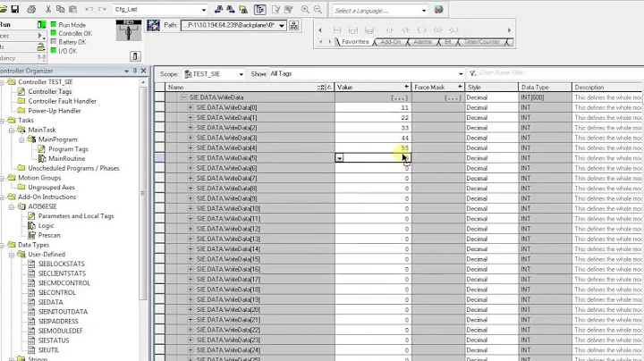Insert Output Energize (OTE) coil
The image size is (644, 361).
click(421, 30)
